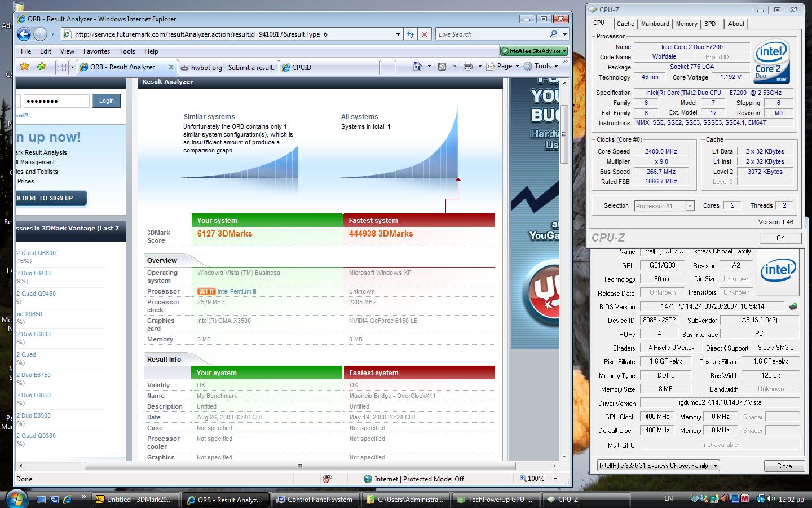
Task: Click the GET IT badge beside Pentium III
Action: click(x=206, y=291)
